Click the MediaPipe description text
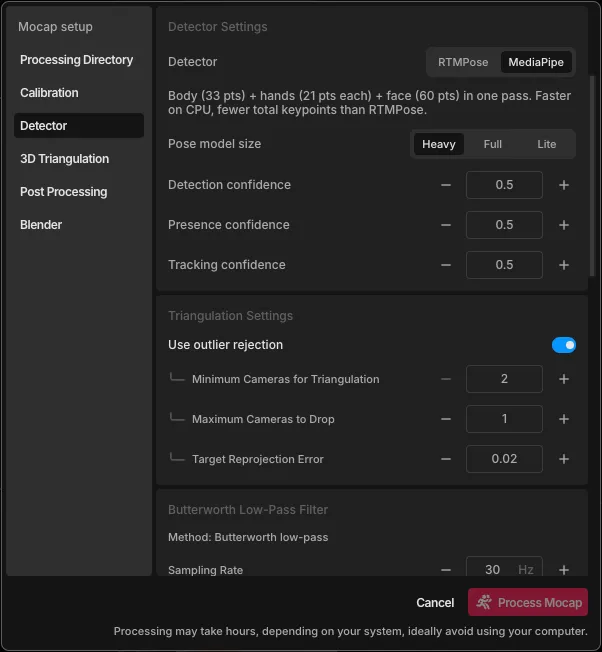The height and width of the screenshot is (652, 602). tap(369, 103)
